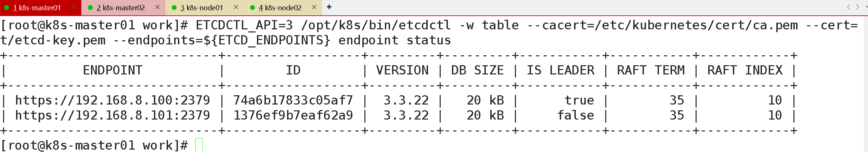Click green status dot on k8s-master01
This screenshot has width=868, height=152.
click(x=7, y=8)
